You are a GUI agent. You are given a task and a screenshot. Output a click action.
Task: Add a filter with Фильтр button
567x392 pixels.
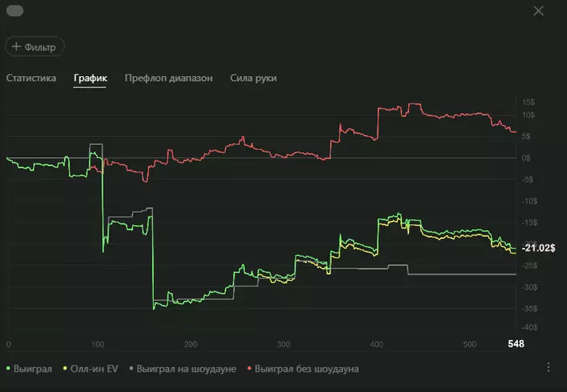[35, 47]
